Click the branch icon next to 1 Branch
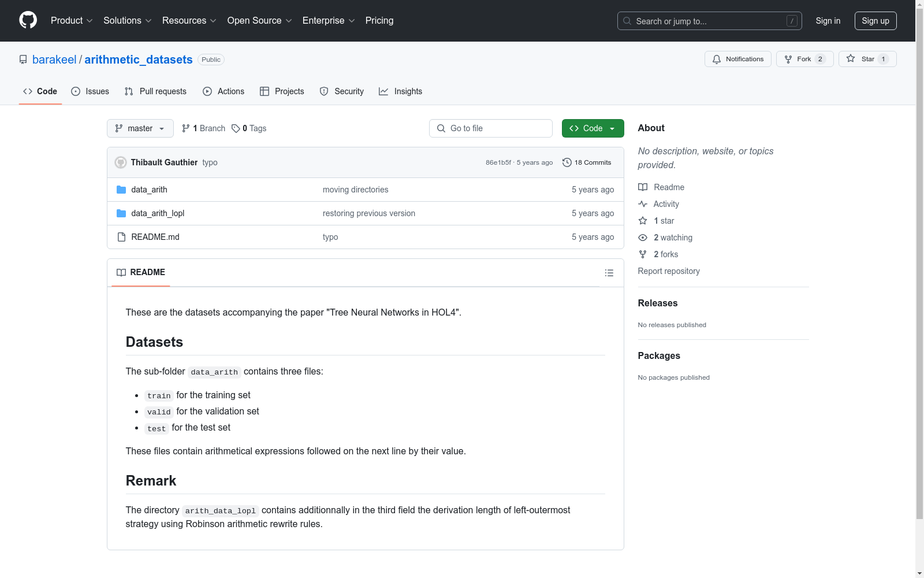924x578 pixels. click(186, 128)
